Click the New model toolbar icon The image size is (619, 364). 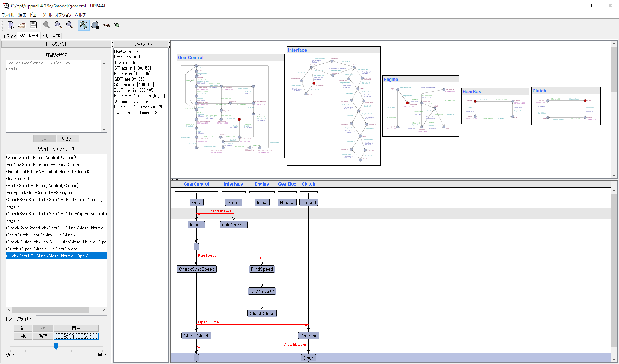pos(11,25)
